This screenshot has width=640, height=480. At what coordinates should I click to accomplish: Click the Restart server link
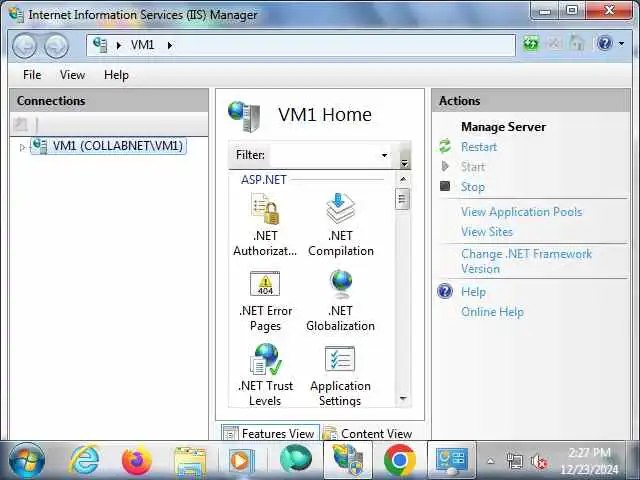(x=479, y=147)
